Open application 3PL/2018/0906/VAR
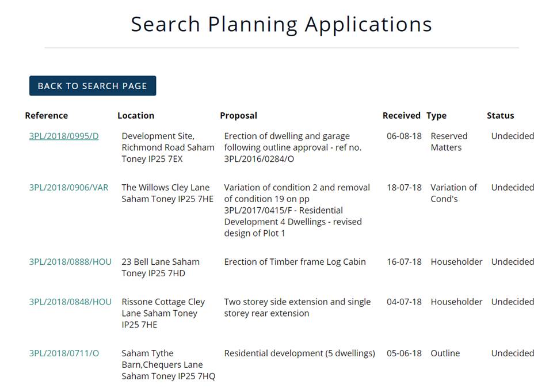The width and height of the screenshot is (557, 392). pyautogui.click(x=68, y=188)
